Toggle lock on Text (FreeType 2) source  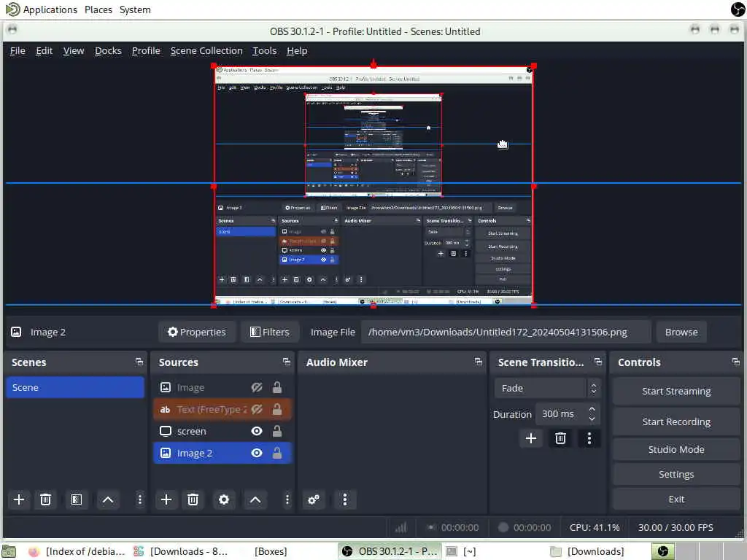tap(276, 410)
